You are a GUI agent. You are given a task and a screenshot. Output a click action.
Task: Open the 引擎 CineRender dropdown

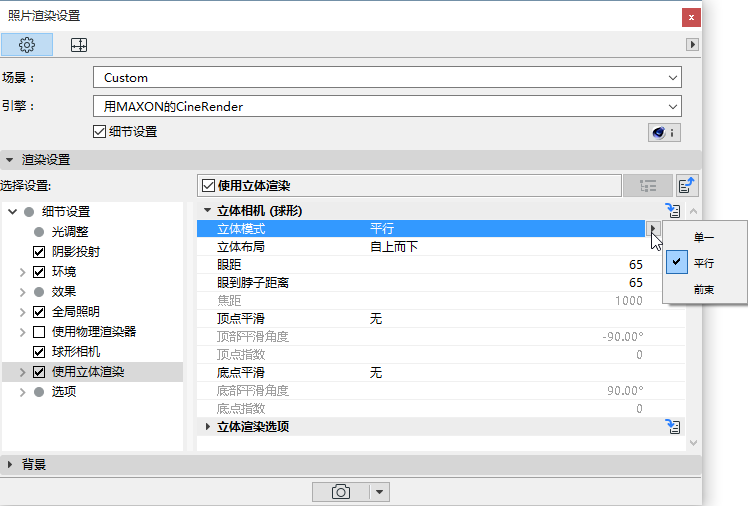pos(387,106)
